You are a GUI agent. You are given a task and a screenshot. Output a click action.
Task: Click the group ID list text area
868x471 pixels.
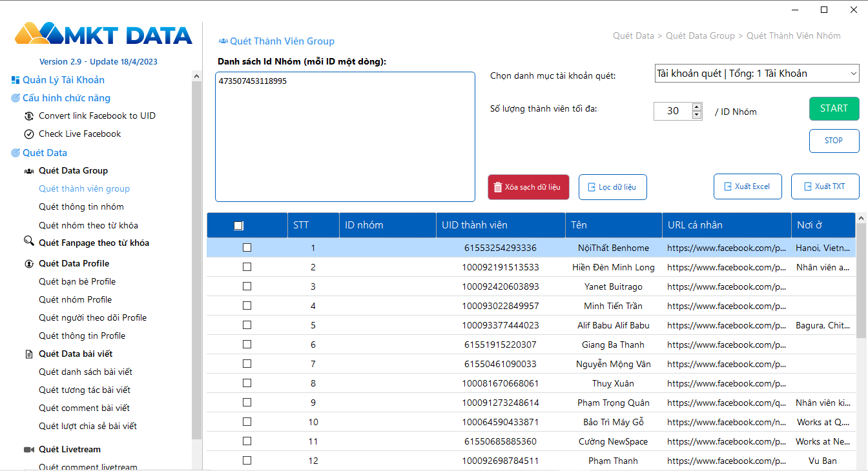pos(345,137)
